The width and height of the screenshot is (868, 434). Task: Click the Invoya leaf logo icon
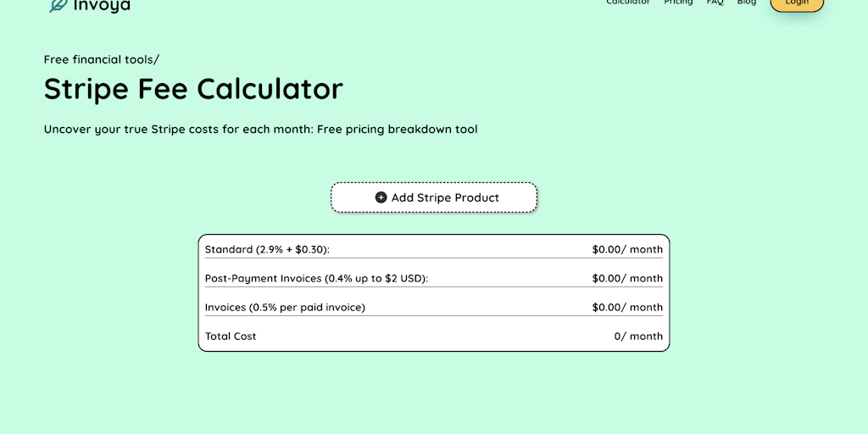pos(58,5)
